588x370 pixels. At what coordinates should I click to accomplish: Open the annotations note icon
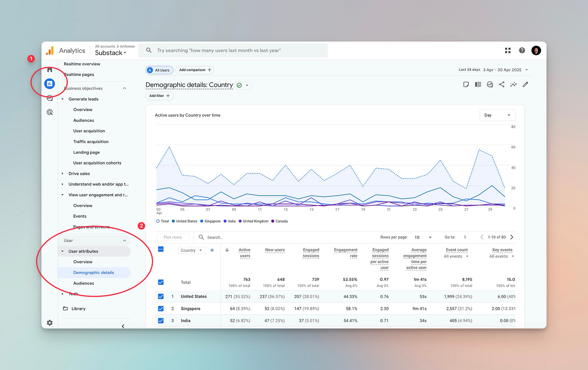click(466, 84)
